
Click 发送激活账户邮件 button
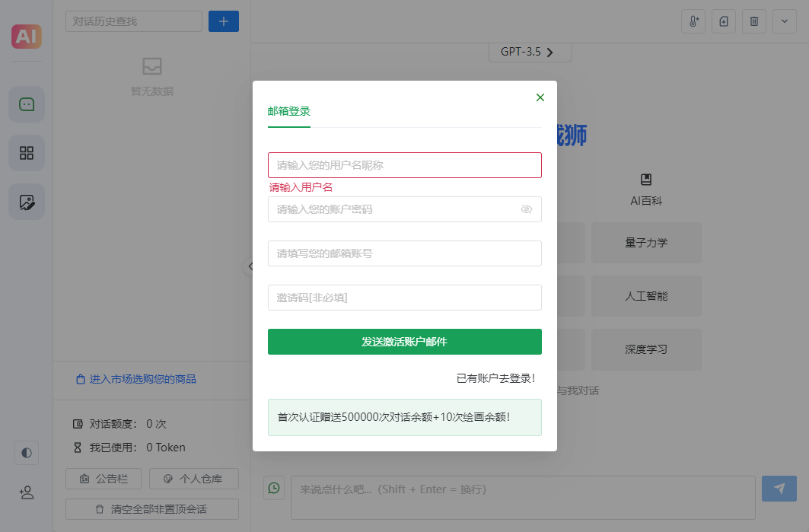[x=404, y=342]
